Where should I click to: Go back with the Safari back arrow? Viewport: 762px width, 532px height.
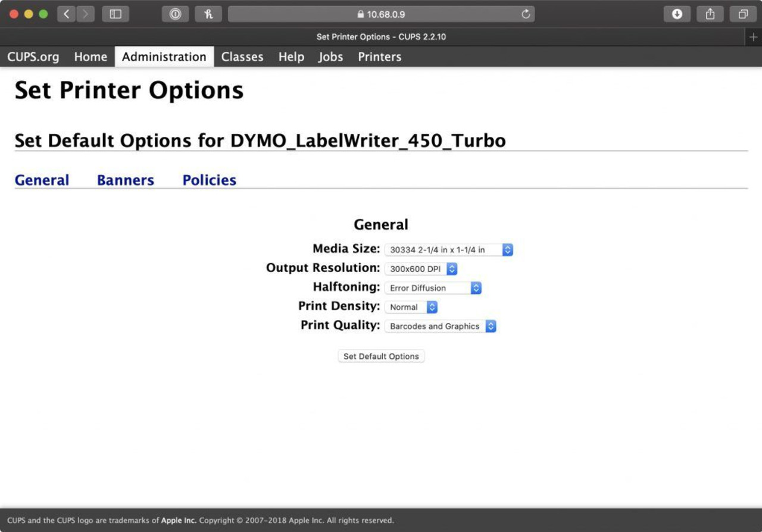click(x=67, y=14)
